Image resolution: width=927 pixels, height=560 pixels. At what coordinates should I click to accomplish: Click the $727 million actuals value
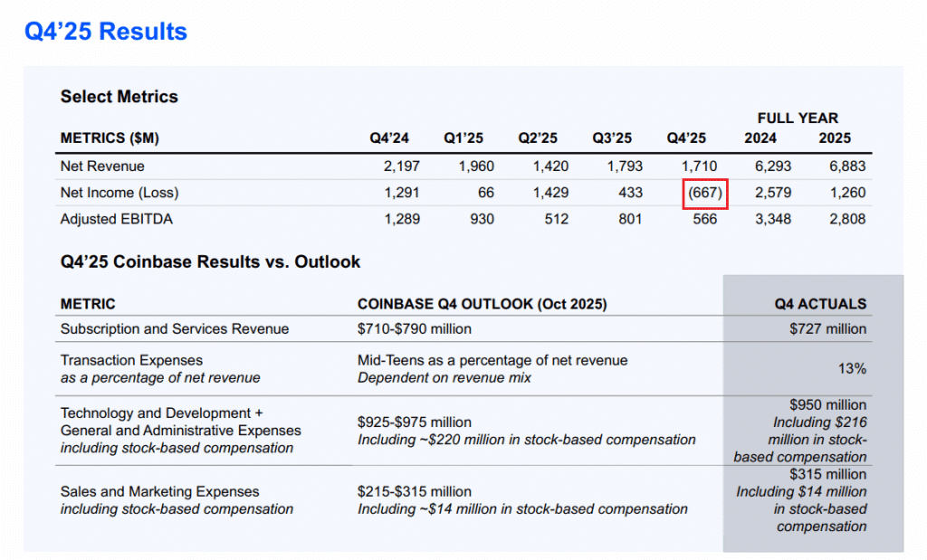827,329
